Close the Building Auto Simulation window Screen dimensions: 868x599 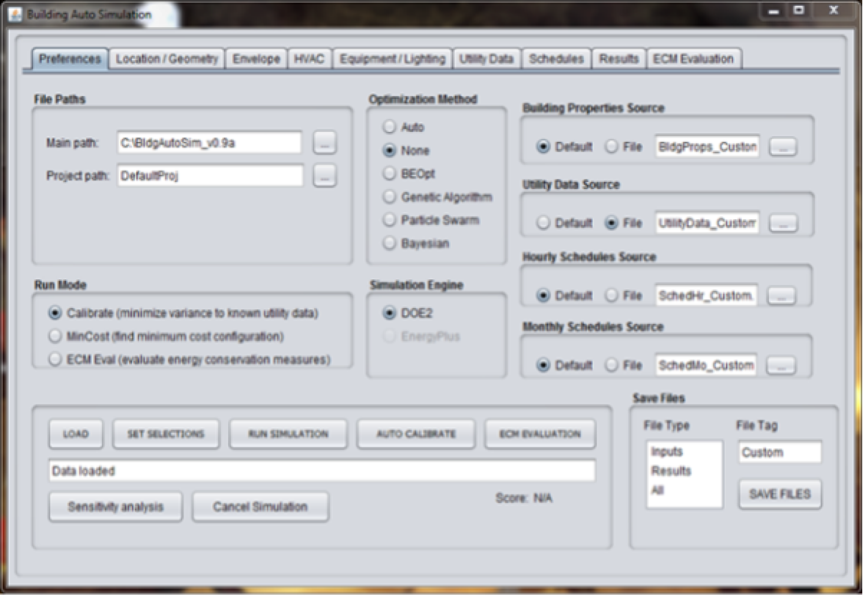click(834, 11)
